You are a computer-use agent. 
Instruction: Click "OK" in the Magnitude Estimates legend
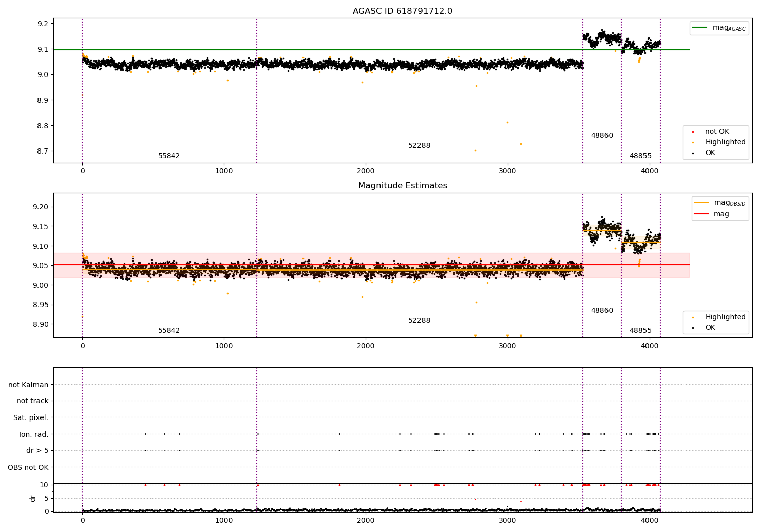click(x=710, y=328)
